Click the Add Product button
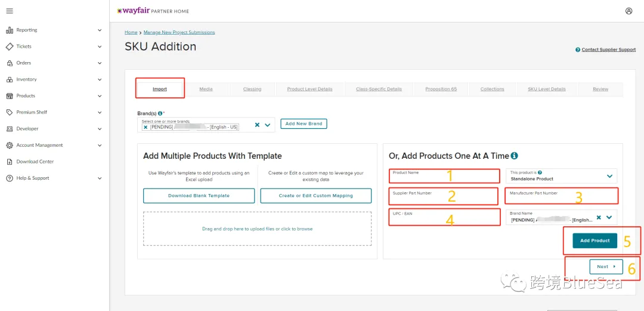The height and width of the screenshot is (311, 644). (595, 241)
